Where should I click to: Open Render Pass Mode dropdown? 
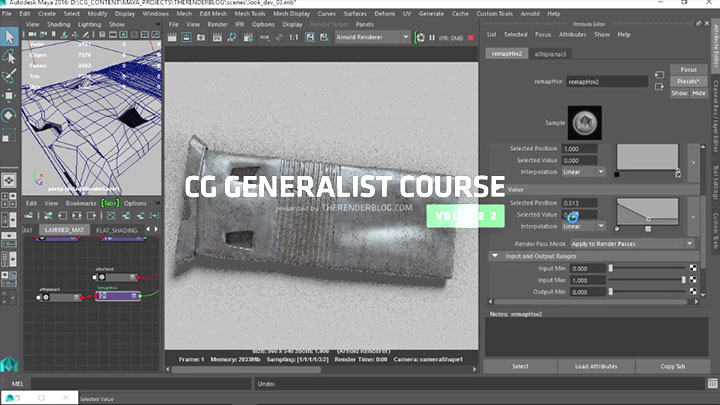point(632,244)
